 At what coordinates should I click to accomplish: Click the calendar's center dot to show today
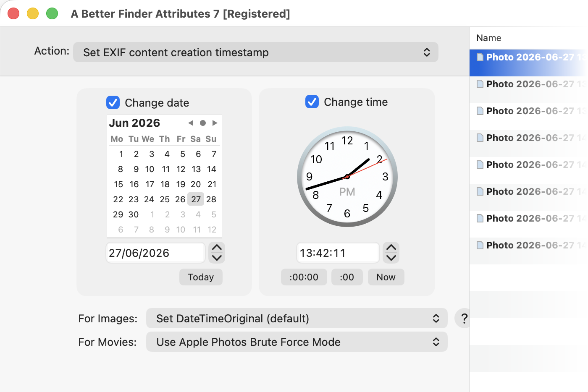(203, 123)
